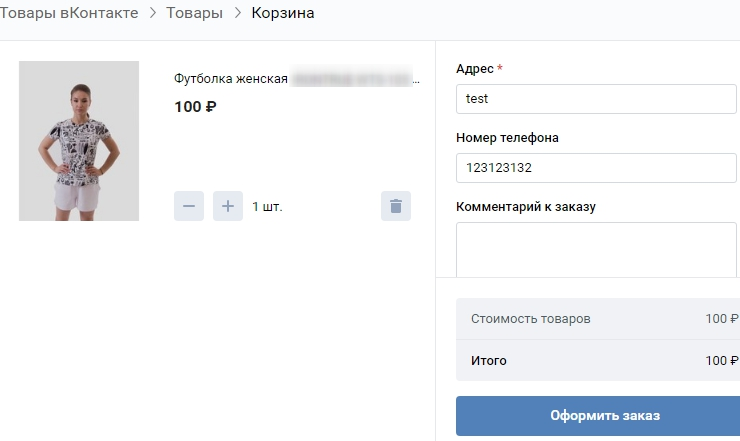The width and height of the screenshot is (740, 441).
Task: Click the 'Комментарий к заказу' label
Action: [x=525, y=207]
